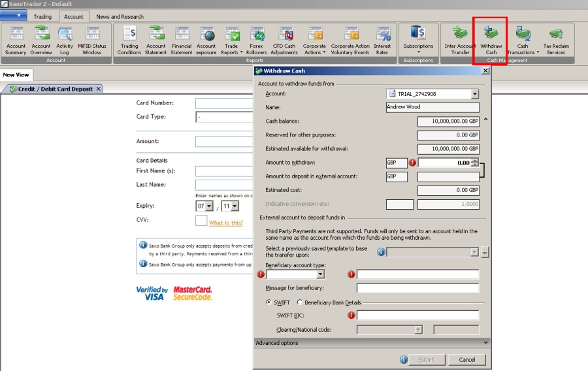Click info icon beside Submit button
The height and width of the screenshot is (371, 588).
tap(404, 360)
